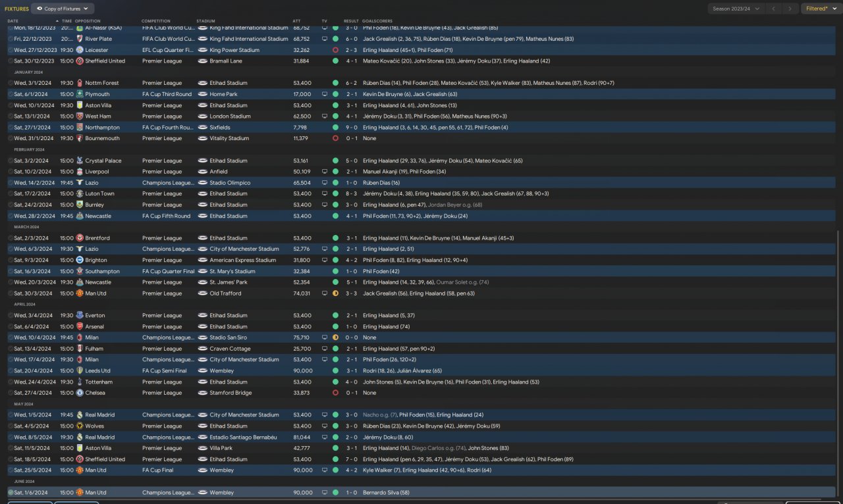Sort by the Result column header
The height and width of the screenshot is (504, 843).
(351, 21)
